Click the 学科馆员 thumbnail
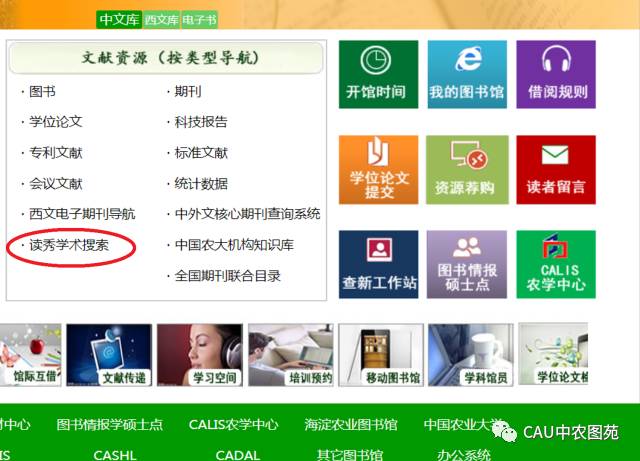 [471, 355]
